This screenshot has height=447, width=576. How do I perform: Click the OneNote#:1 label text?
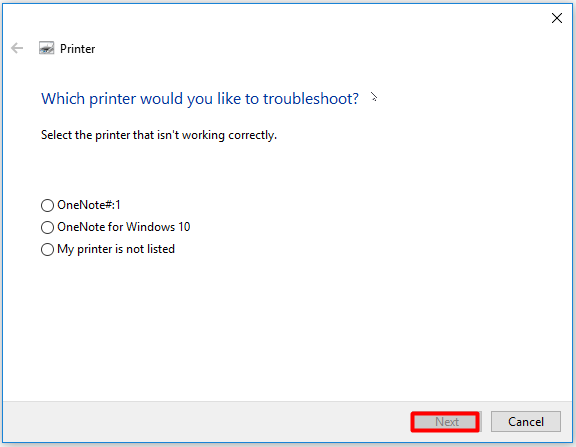tap(89, 205)
